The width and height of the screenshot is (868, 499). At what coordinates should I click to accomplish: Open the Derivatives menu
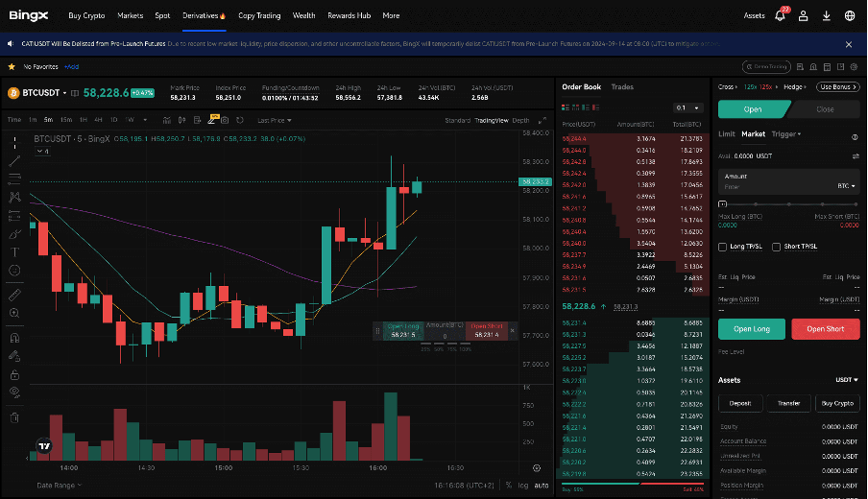point(204,15)
